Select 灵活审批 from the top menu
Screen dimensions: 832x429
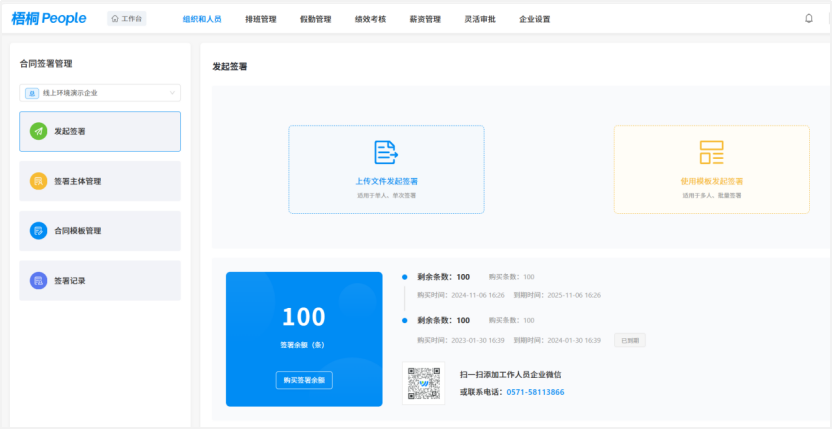coord(480,19)
